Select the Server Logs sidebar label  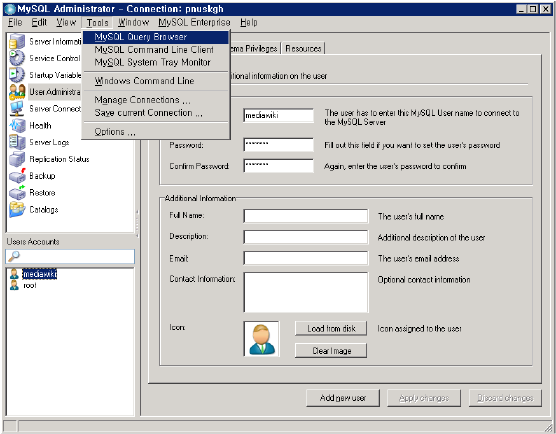(x=49, y=143)
